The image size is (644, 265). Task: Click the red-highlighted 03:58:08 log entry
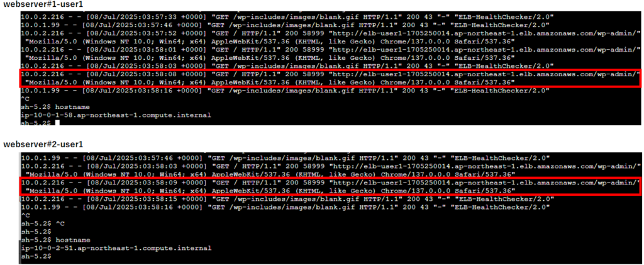click(x=330, y=79)
